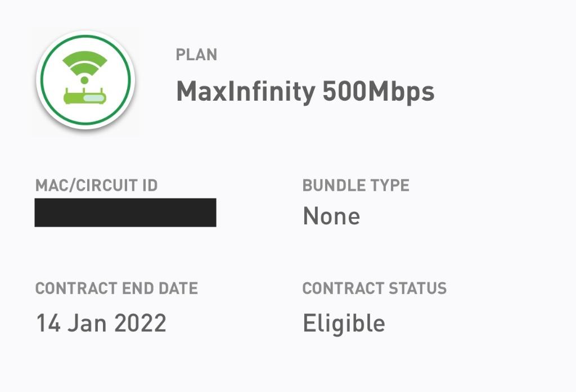Expand the MAC/CIRCUIT ID section

(97, 184)
